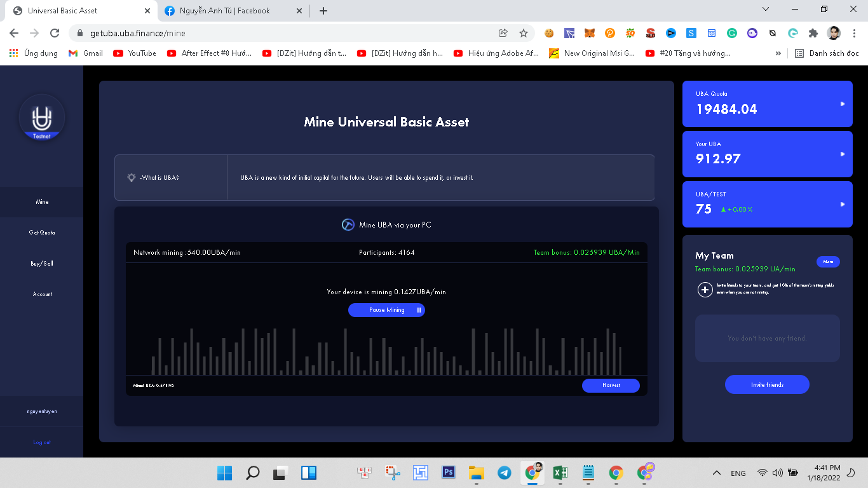The width and height of the screenshot is (868, 488).
Task: Pause the UBA mining
Action: pyautogui.click(x=386, y=310)
